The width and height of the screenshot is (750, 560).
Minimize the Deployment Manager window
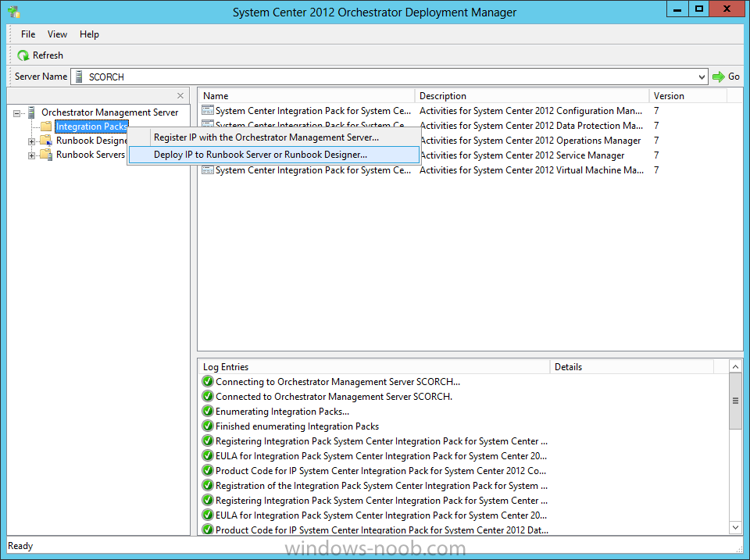pyautogui.click(x=677, y=9)
